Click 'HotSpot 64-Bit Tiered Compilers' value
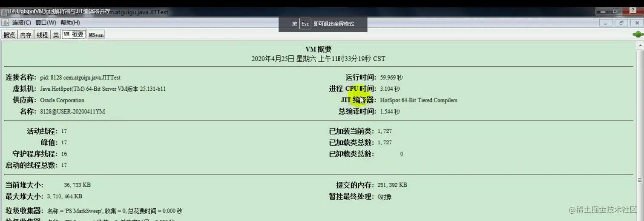644x221 pixels. 419,100
